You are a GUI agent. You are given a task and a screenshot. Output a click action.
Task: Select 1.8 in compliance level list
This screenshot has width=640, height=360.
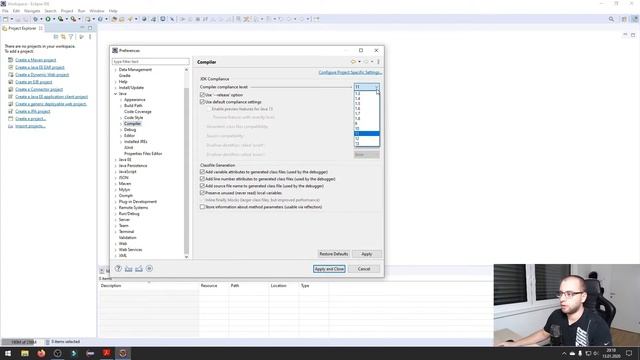(x=367, y=118)
